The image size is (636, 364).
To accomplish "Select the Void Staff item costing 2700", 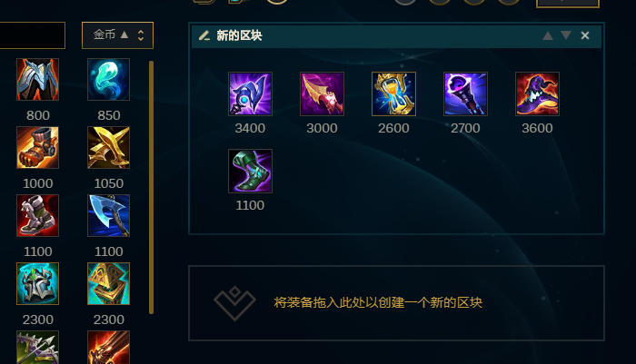I will click(x=465, y=94).
